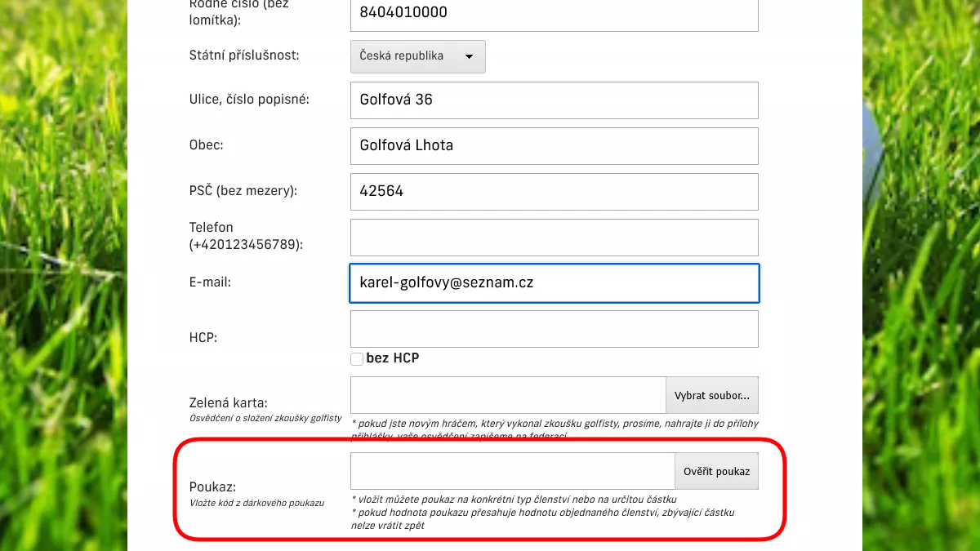Open the Státní příslušnost dropdown
The image size is (980, 551).
[x=417, y=56]
